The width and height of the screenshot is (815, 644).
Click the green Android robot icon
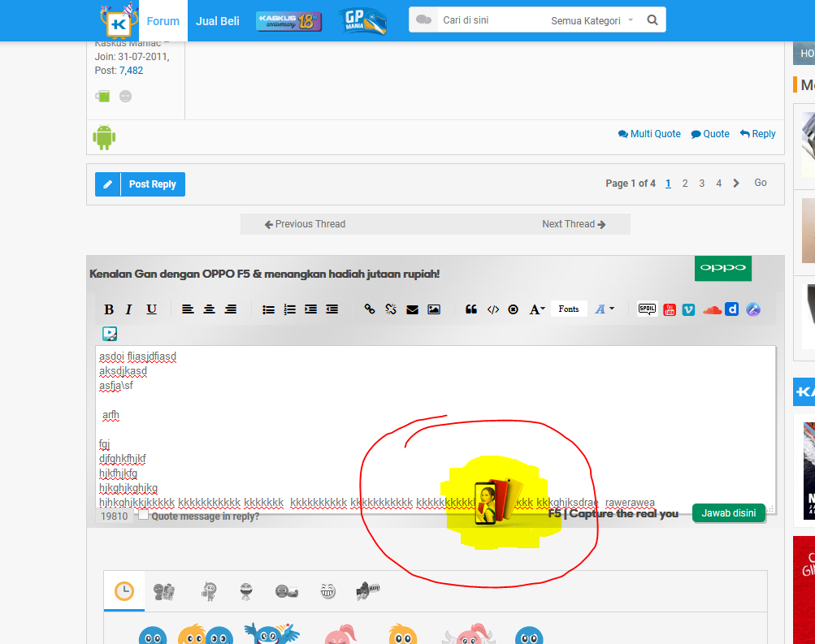coord(104,137)
